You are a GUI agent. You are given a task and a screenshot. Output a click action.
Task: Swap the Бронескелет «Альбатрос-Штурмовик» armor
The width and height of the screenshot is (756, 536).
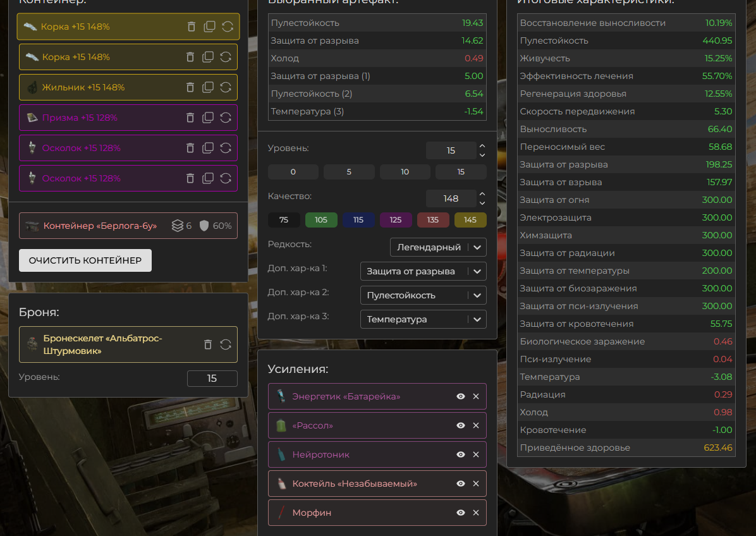226,344
